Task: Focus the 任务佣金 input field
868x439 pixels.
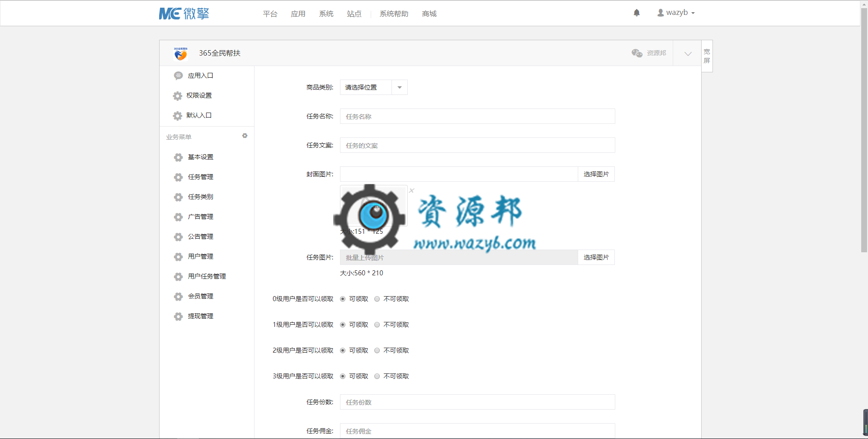Action: pyautogui.click(x=477, y=431)
